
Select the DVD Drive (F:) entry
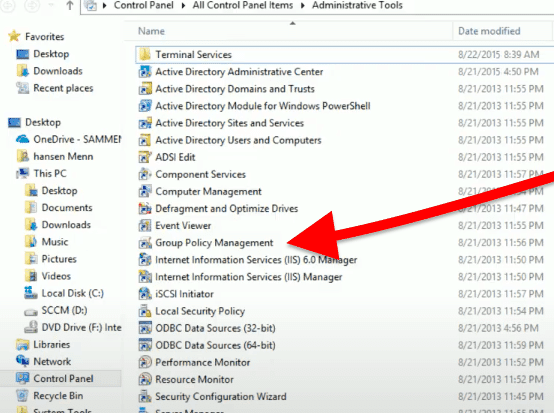click(x=82, y=327)
